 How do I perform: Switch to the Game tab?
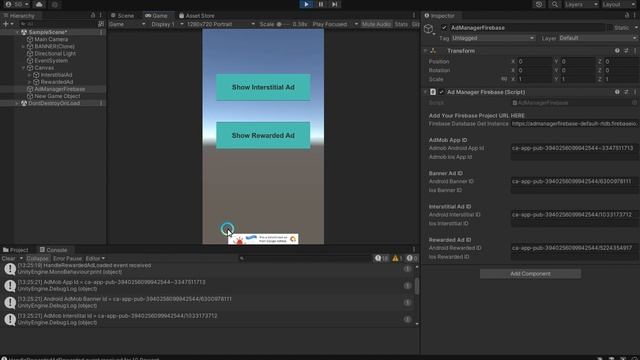point(156,16)
